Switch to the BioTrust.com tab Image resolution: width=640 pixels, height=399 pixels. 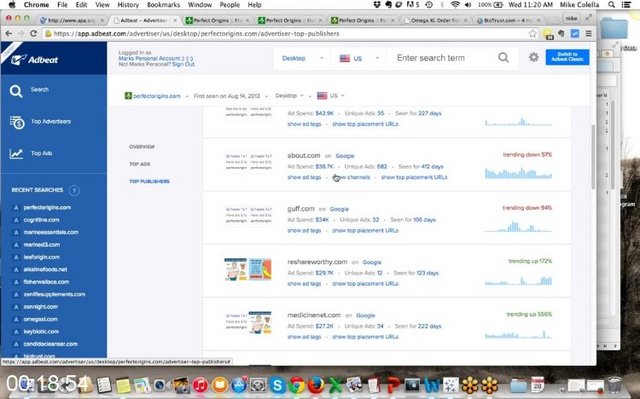[508, 20]
